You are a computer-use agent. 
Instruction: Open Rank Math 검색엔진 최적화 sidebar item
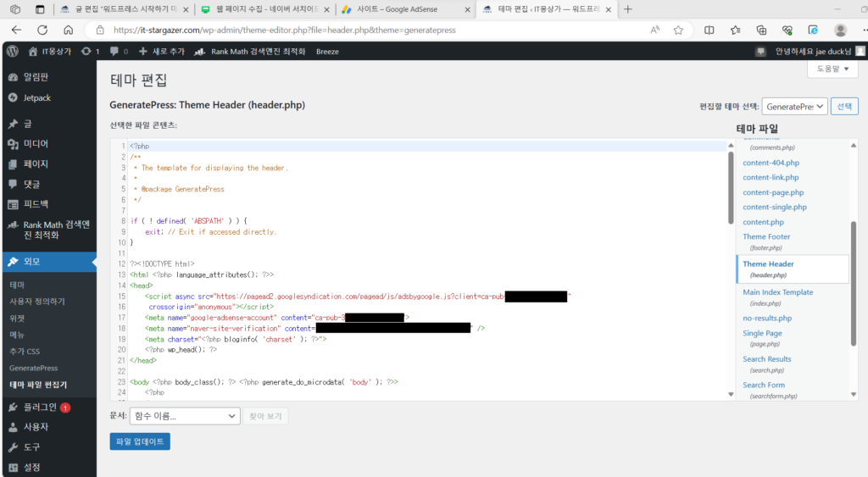click(49, 230)
